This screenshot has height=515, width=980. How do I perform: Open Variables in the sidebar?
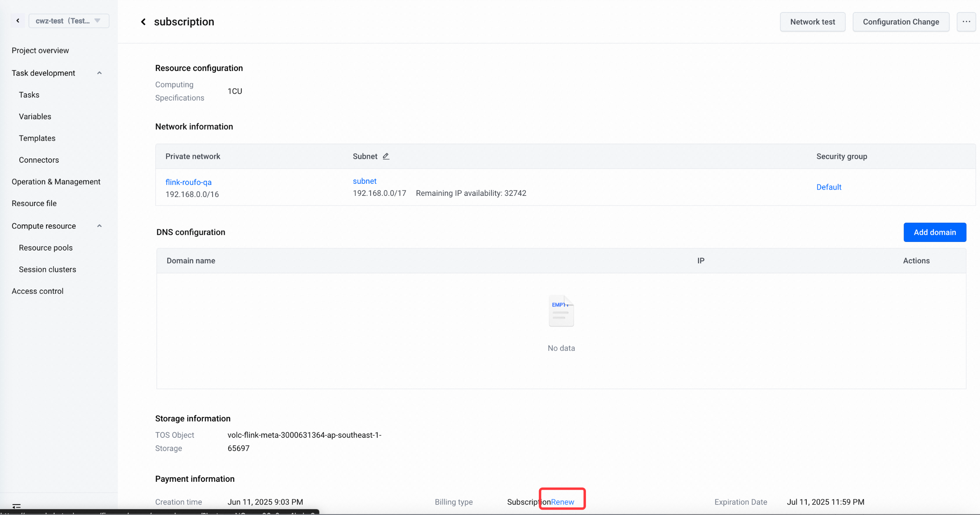pos(35,117)
